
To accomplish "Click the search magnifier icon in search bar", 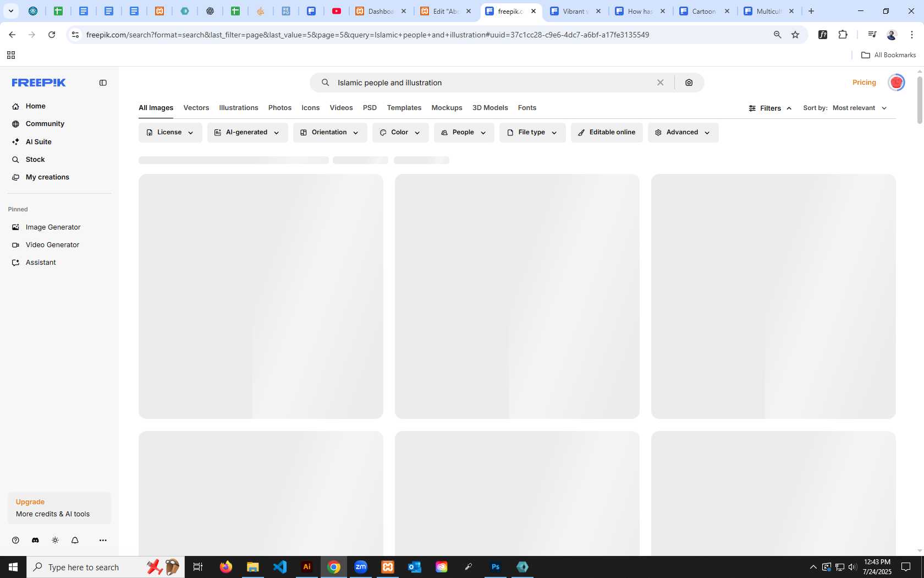I will pos(326,83).
